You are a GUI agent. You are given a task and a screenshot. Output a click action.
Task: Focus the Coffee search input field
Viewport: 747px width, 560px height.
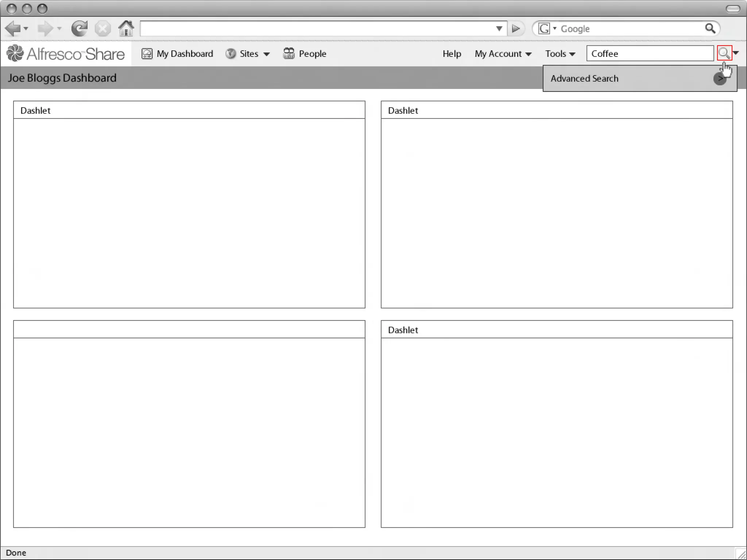click(x=649, y=54)
